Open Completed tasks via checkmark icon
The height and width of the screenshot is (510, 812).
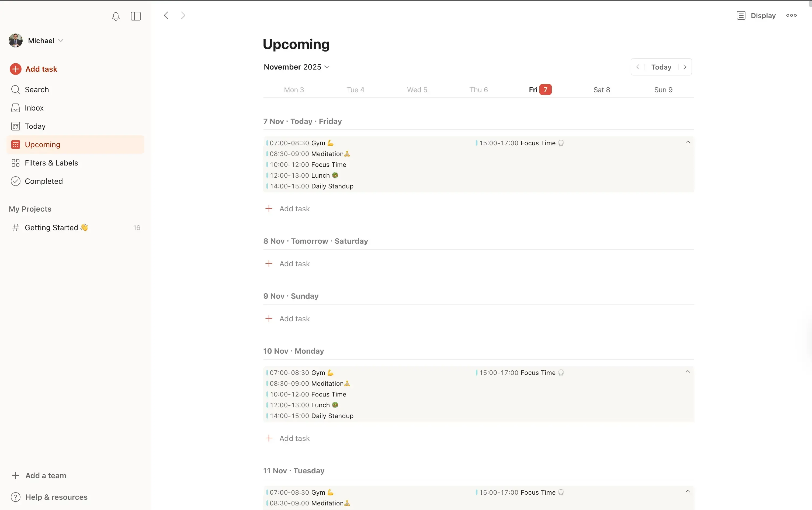(16, 181)
